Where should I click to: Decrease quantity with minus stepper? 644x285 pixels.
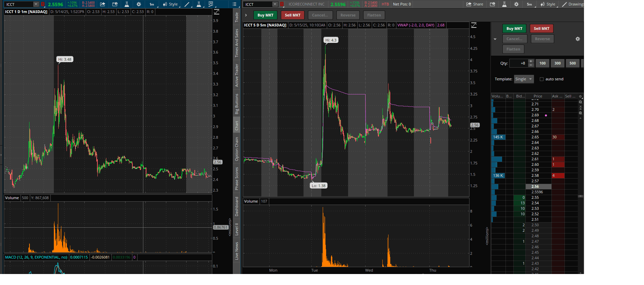pyautogui.click(x=531, y=65)
